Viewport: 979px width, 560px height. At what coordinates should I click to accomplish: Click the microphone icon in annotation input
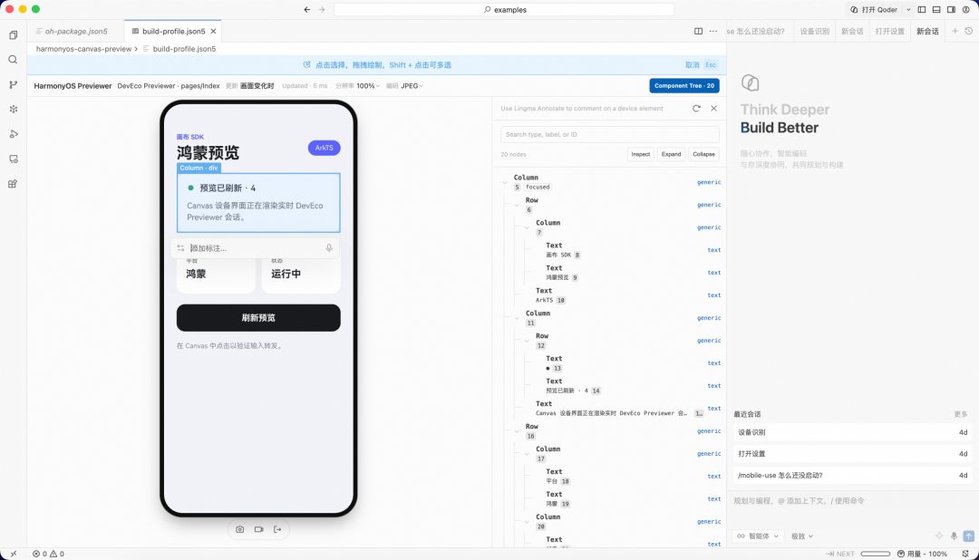click(329, 248)
